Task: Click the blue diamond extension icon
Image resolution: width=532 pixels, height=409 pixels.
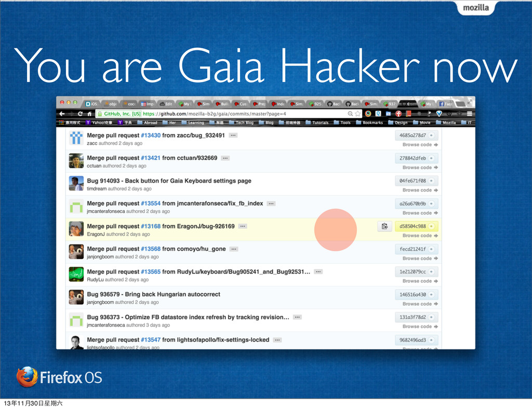Action: [439, 114]
